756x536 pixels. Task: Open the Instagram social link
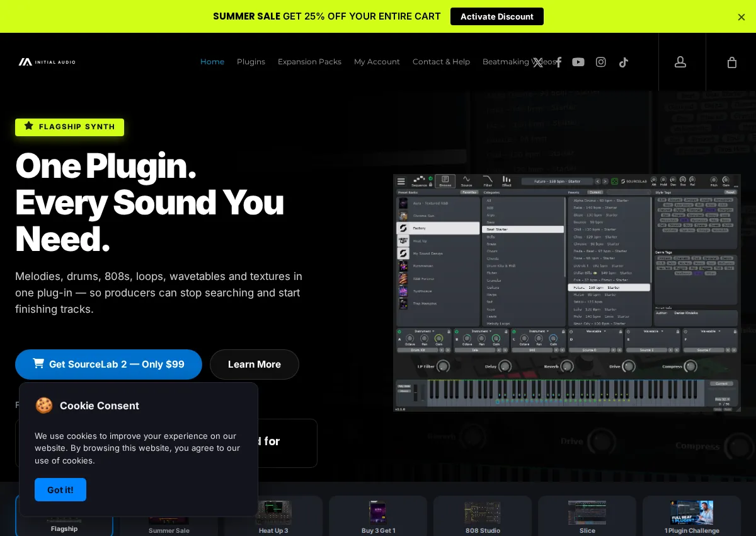click(601, 62)
